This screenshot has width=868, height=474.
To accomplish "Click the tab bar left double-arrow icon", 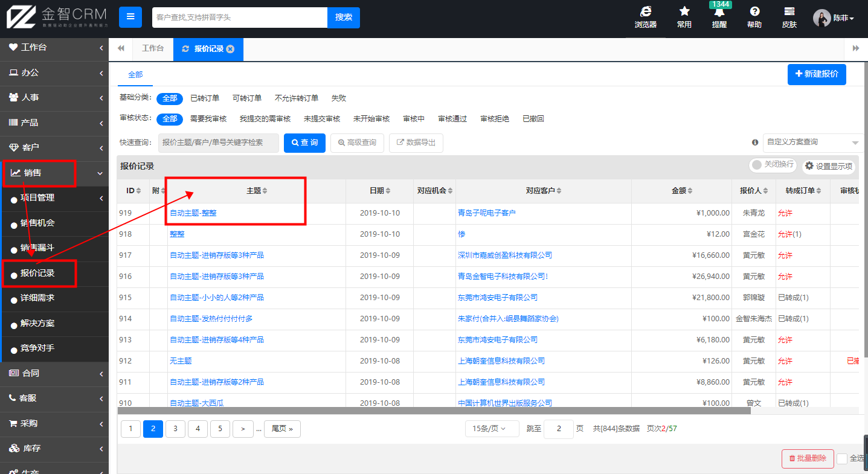I will (121, 48).
